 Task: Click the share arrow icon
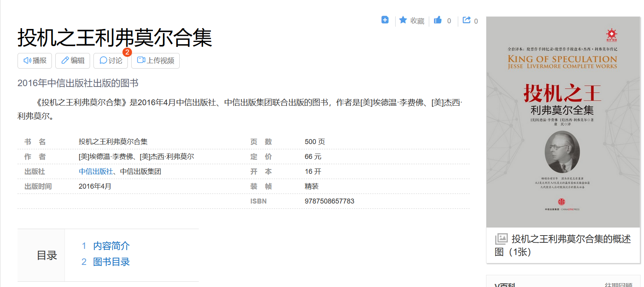pyautogui.click(x=467, y=20)
